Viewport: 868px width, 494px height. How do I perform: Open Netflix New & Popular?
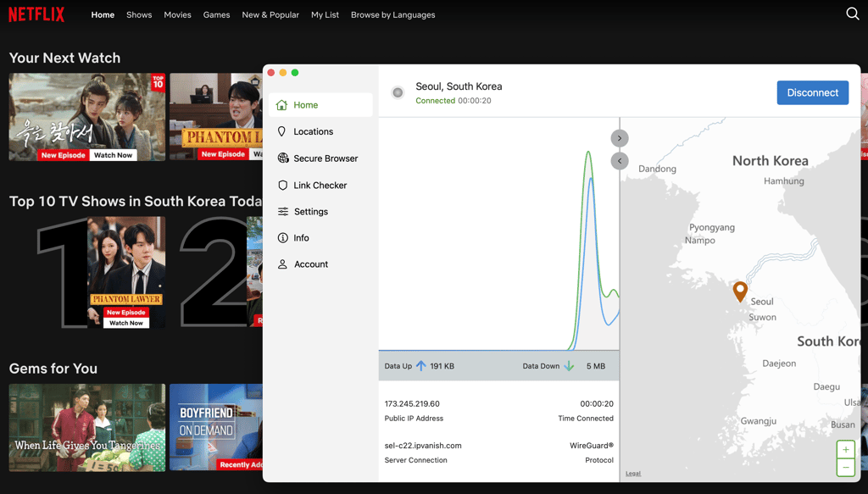point(270,15)
